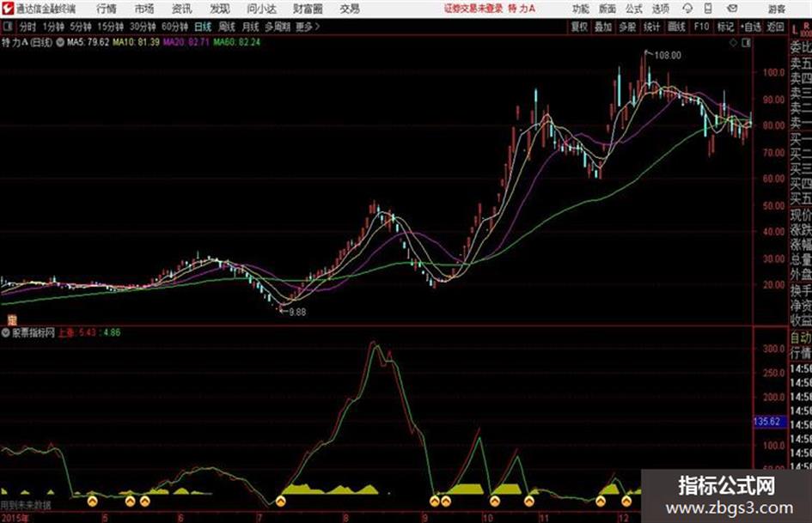The width and height of the screenshot is (812, 523).
Task: Click the buy signal arrow before May
Action: [x=93, y=501]
